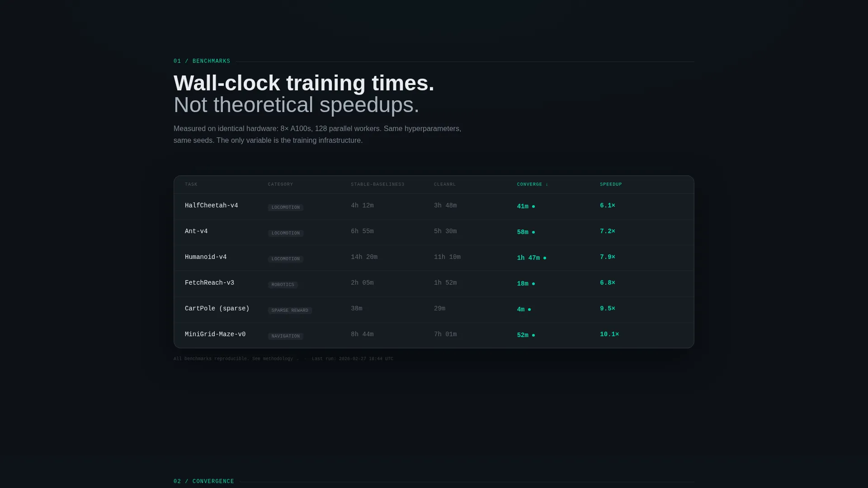Click the 9.5× speedup value
Image resolution: width=868 pixels, height=488 pixels.
click(x=608, y=309)
